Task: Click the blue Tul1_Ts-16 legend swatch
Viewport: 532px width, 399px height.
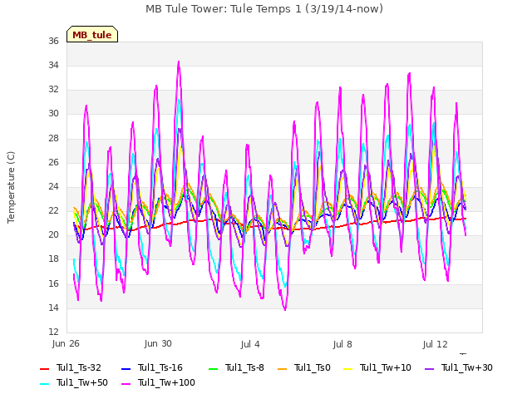Action: (126, 369)
